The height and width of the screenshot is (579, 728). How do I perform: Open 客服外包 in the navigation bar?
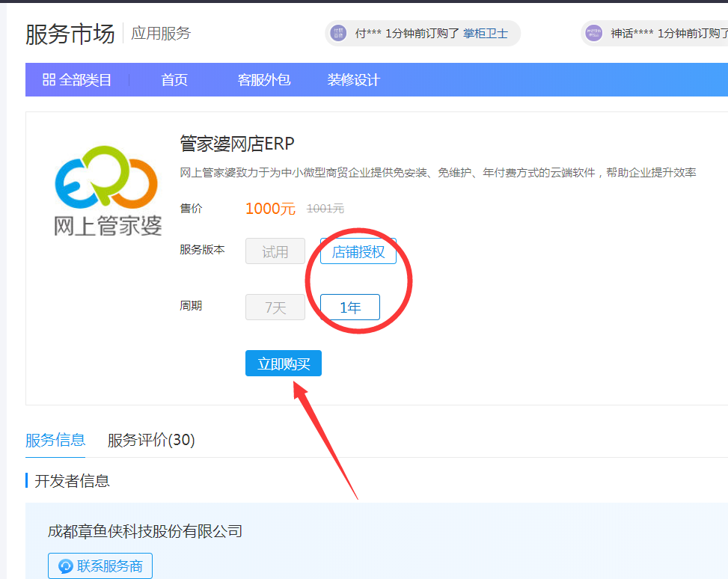[263, 80]
